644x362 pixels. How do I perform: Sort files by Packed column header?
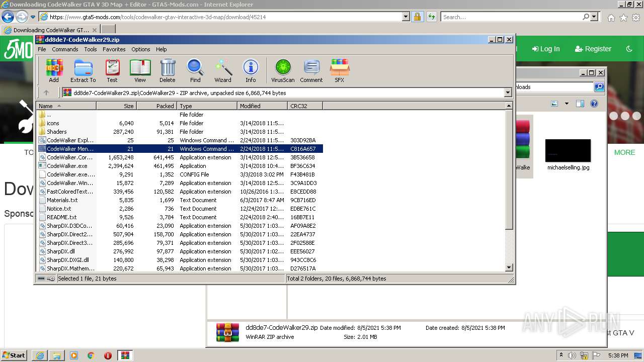point(156,106)
